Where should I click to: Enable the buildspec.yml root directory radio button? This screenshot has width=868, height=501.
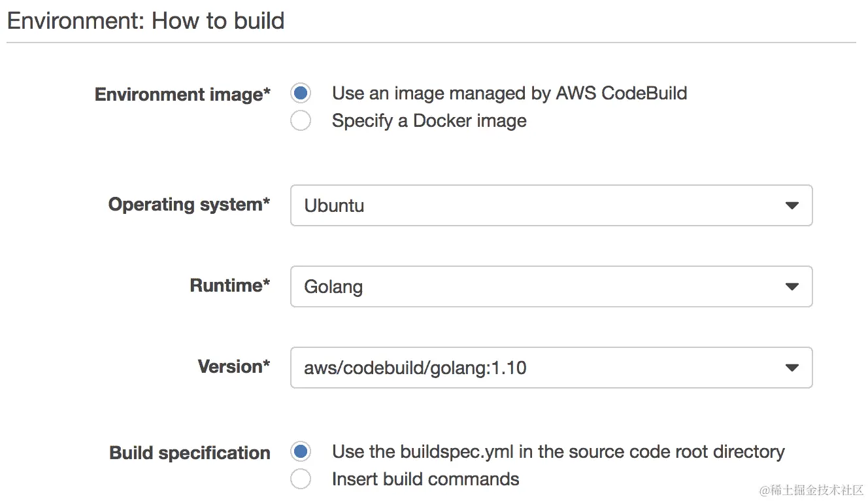[x=301, y=452]
